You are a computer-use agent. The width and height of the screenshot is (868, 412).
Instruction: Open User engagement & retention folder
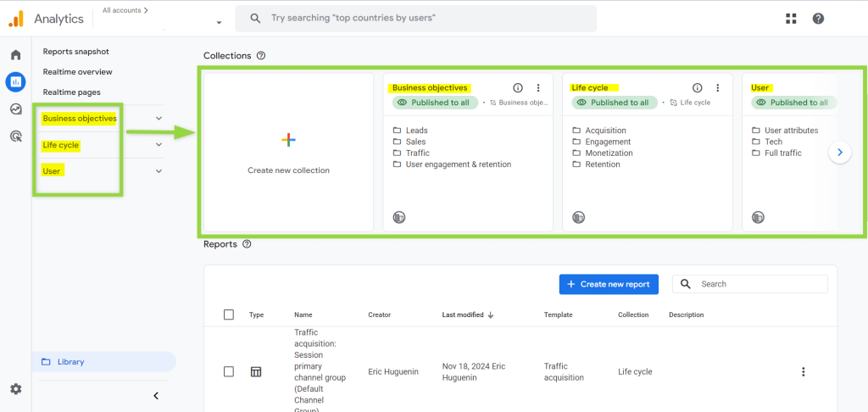pyautogui.click(x=452, y=164)
